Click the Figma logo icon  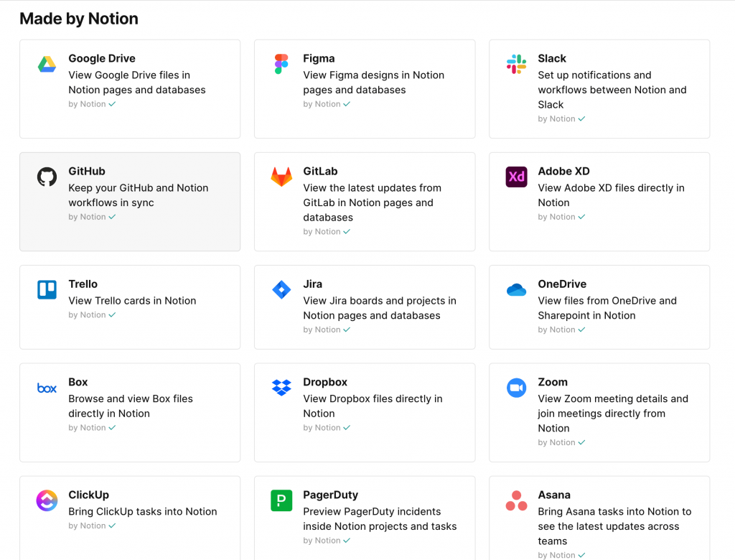coord(281,65)
